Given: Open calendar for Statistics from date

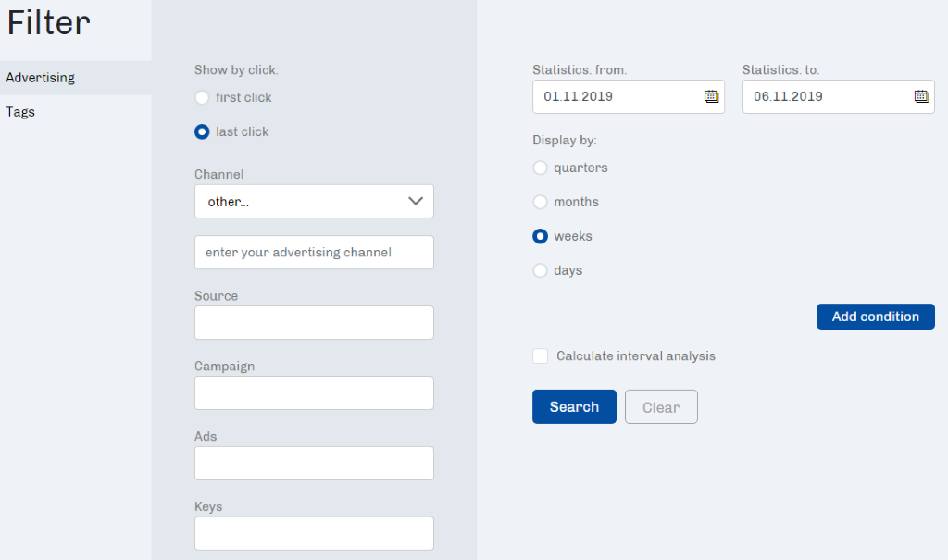Looking at the screenshot, I should (711, 96).
